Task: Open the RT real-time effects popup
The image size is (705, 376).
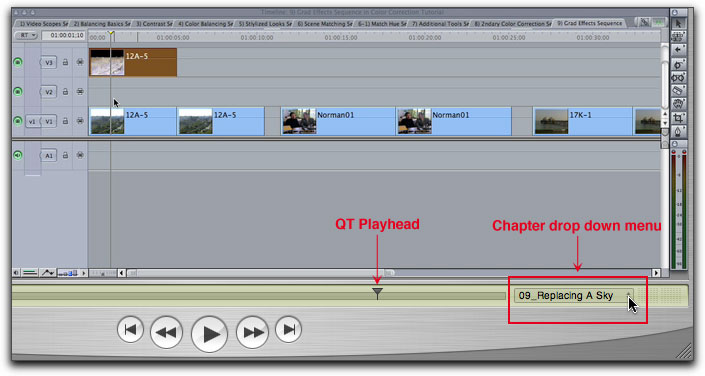Action: pyautogui.click(x=26, y=35)
